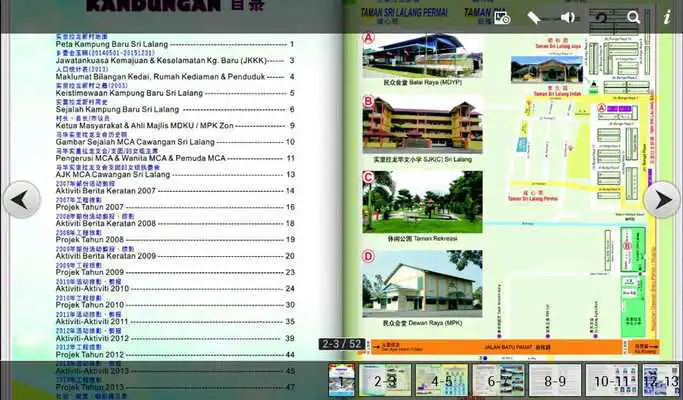
Task: Click 'Keistimewaan Kampung Baru Sri Lalang' entry
Action: pyautogui.click(x=129, y=93)
